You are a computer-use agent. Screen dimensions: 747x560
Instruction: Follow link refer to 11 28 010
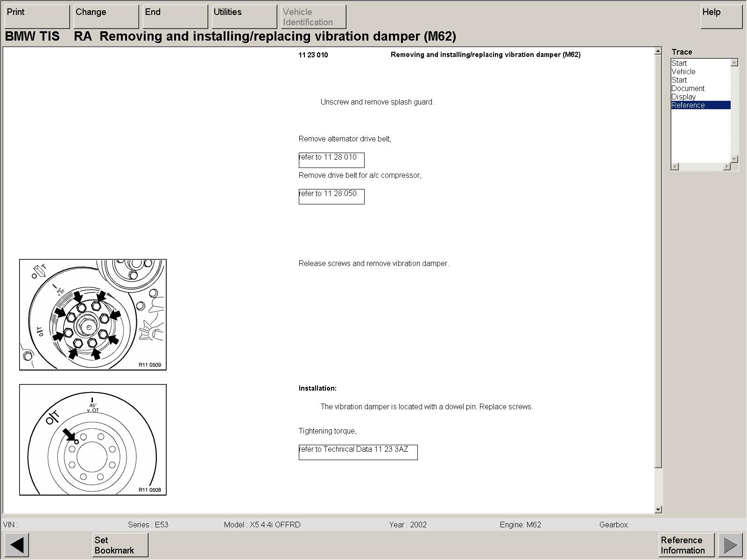tap(331, 160)
